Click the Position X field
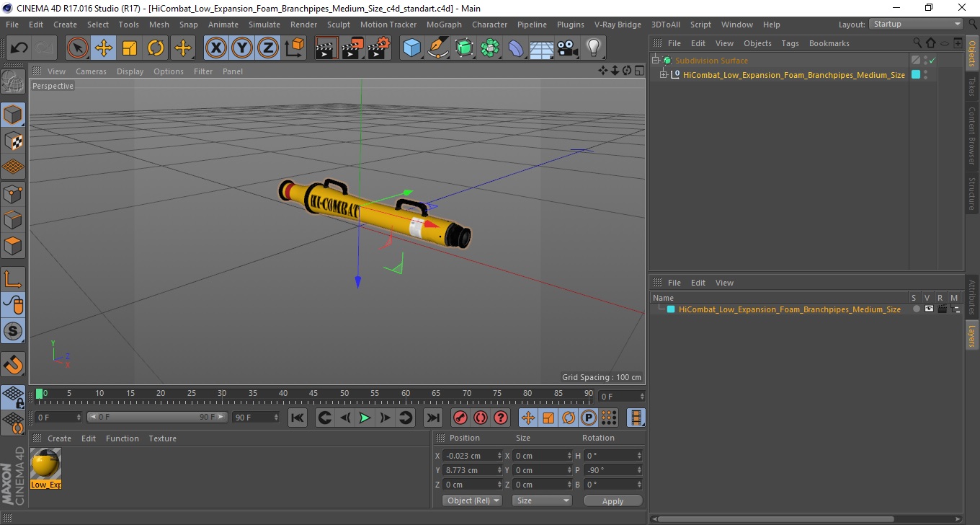The image size is (980, 525). click(473, 456)
